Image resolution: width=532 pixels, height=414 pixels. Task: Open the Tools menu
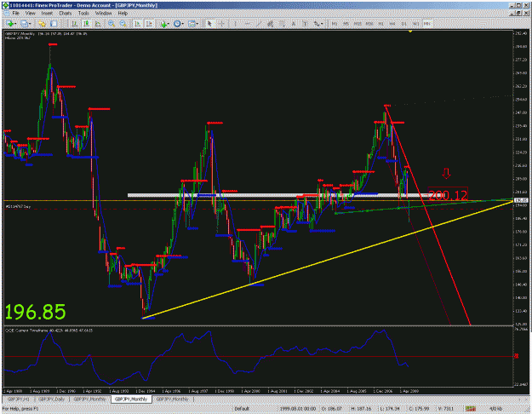point(83,14)
